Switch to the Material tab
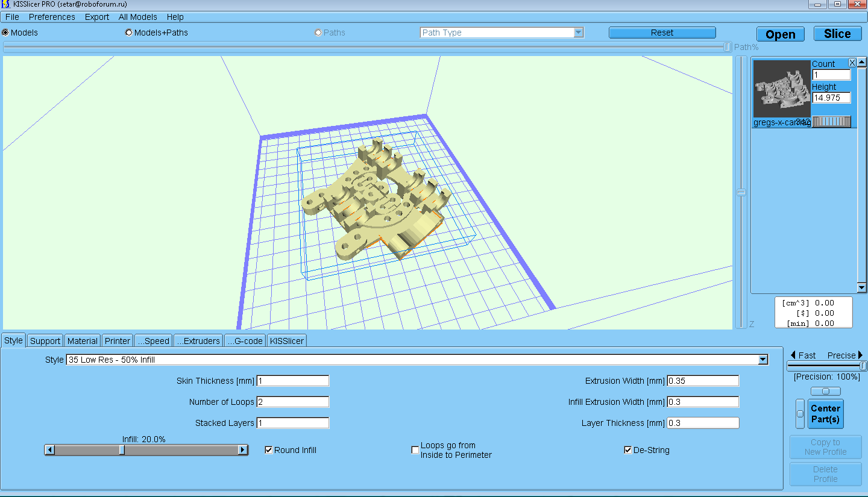Image resolution: width=868 pixels, height=497 pixels. click(x=82, y=341)
